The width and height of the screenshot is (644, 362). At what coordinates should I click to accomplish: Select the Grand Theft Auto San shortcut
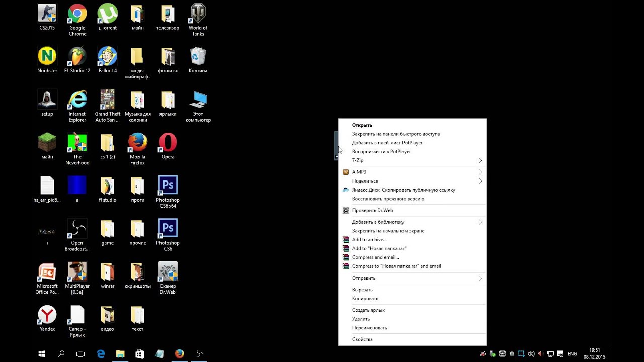coord(107,106)
